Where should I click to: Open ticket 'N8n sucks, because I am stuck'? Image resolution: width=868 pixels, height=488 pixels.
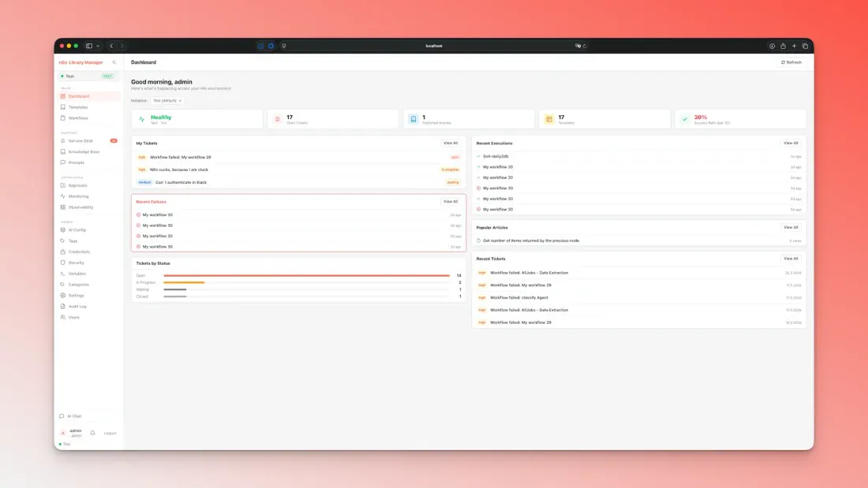[298, 169]
